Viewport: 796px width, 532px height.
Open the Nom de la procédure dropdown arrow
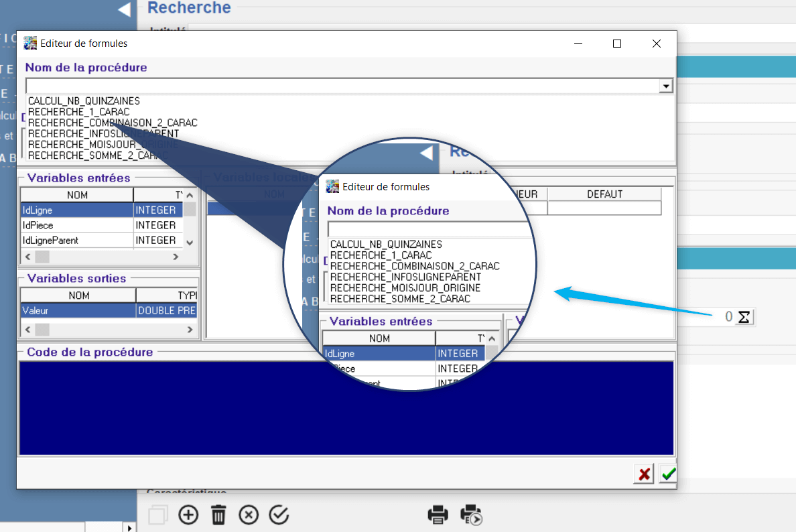coord(665,86)
